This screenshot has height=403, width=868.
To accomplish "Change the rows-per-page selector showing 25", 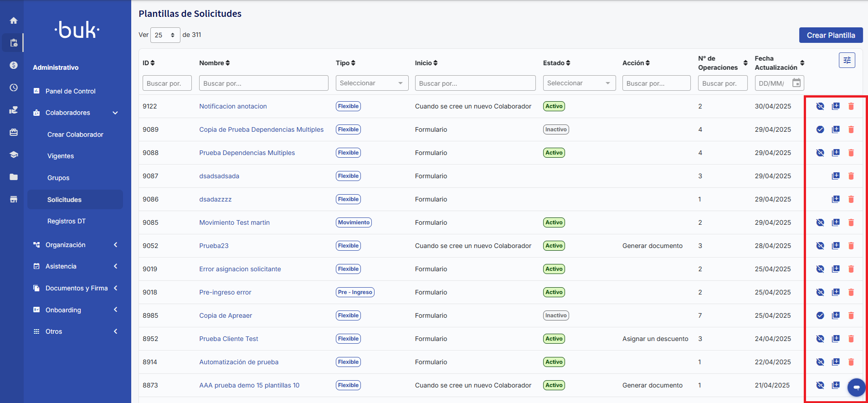I will 165,35.
